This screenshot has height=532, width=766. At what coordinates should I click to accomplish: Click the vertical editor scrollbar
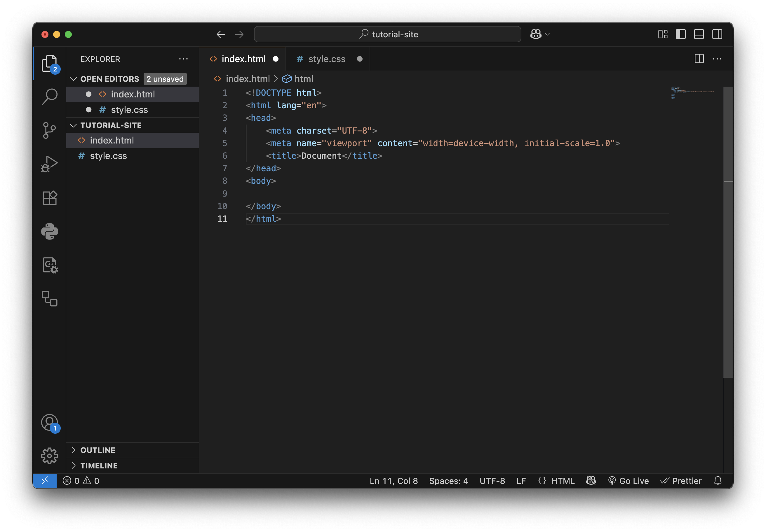point(728,232)
